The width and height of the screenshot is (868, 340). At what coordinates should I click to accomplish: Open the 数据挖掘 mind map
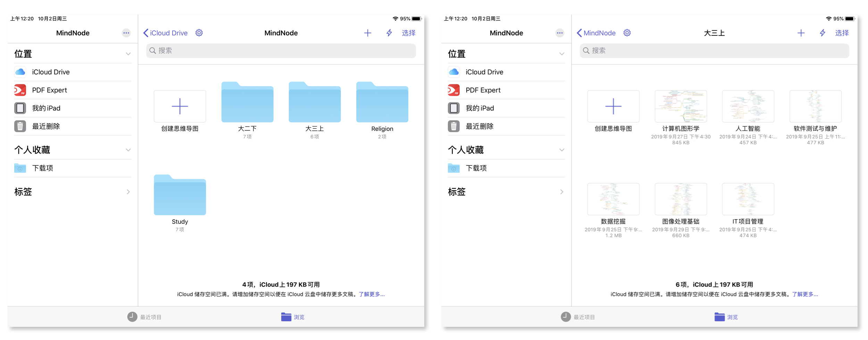coord(613,199)
